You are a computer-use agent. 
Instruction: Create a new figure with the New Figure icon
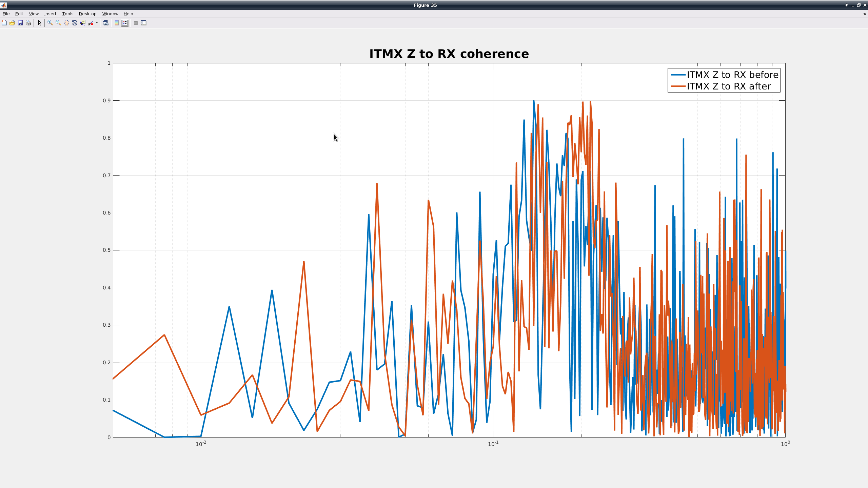click(4, 23)
